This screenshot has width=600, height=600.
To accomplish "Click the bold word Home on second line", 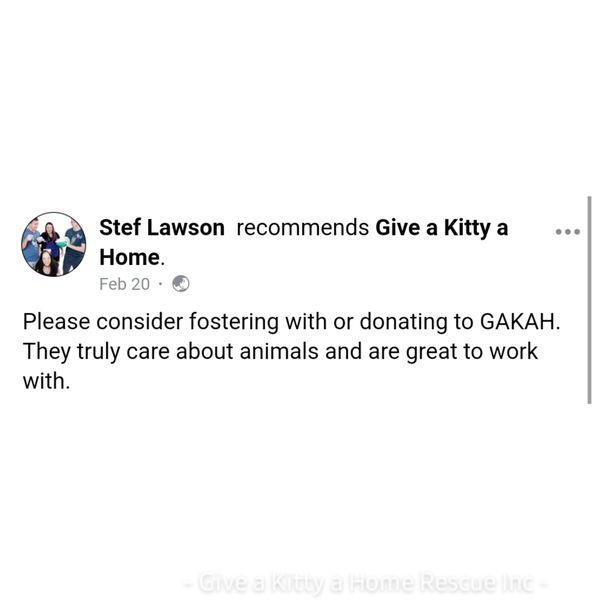I will 130,257.
